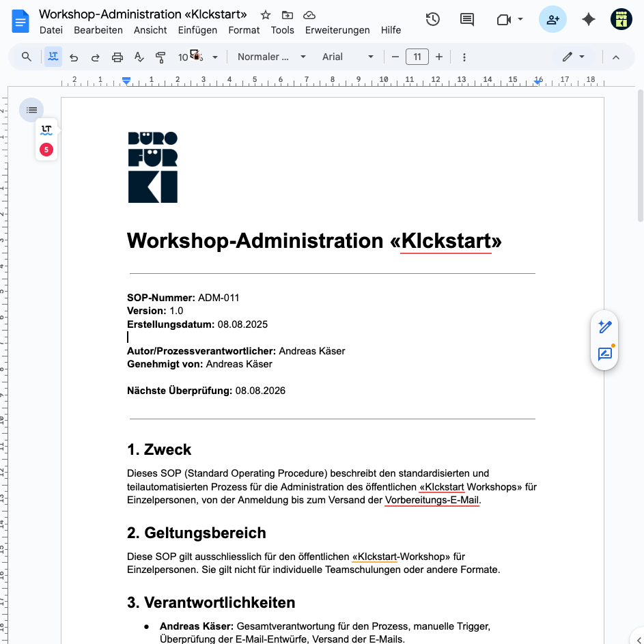Click the Büro für KI logo image
This screenshot has width=644, height=644.
153,167
